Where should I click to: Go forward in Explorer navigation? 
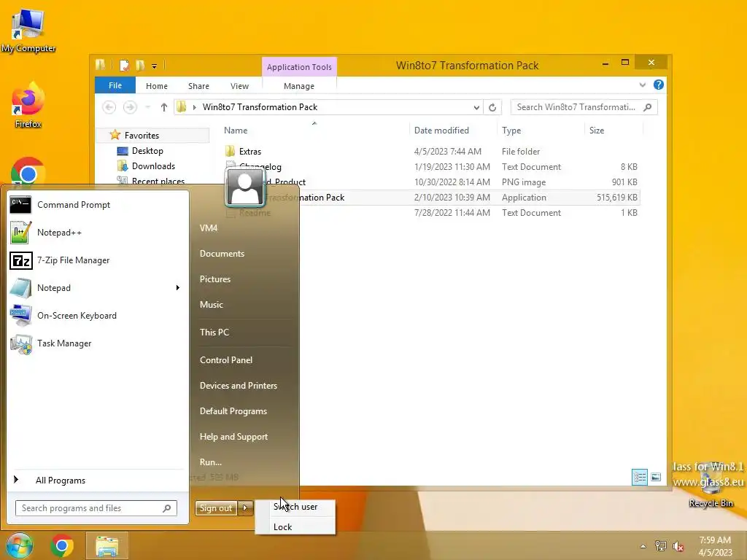coord(130,107)
